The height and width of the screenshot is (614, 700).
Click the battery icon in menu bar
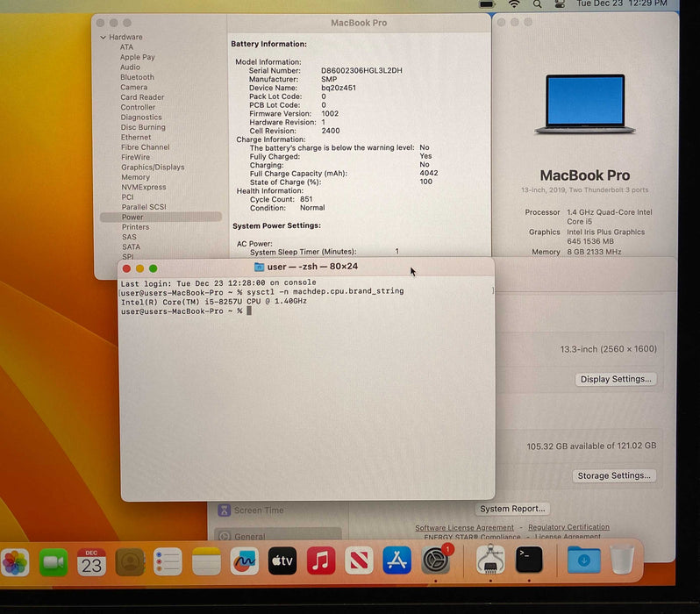pos(487,4)
